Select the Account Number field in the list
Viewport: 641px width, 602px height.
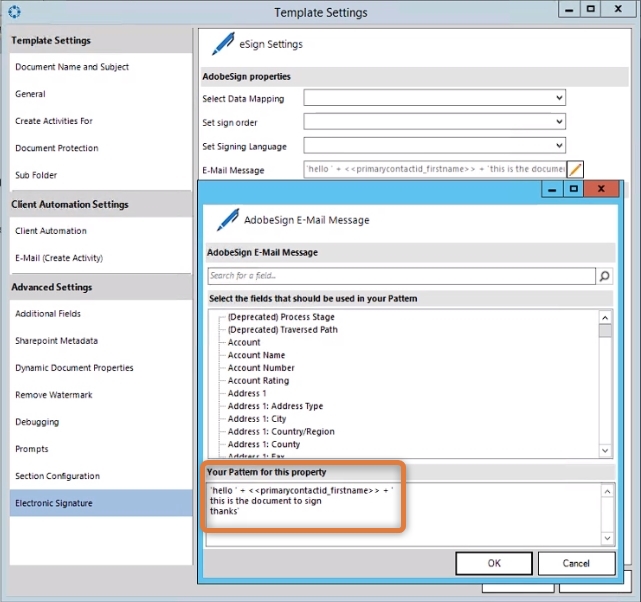261,368
